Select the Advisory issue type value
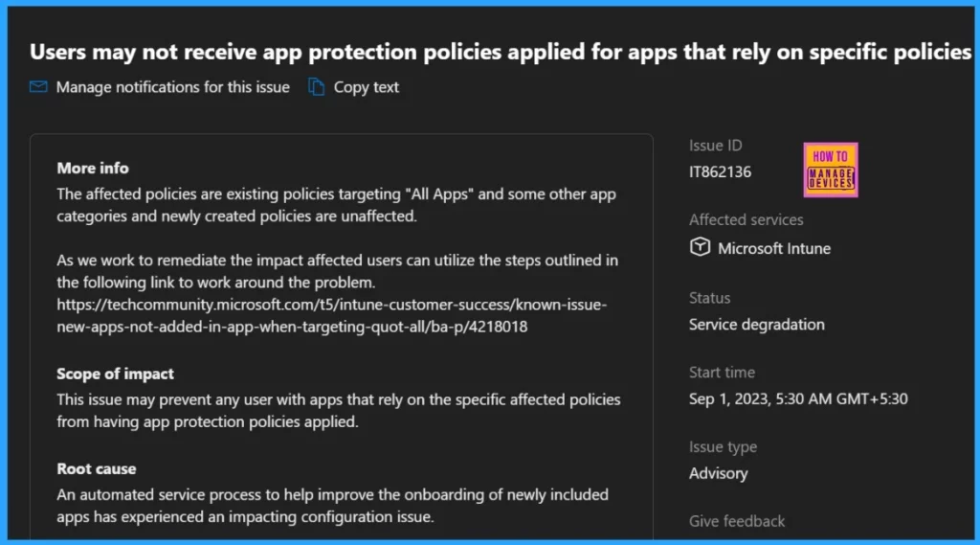 718,474
